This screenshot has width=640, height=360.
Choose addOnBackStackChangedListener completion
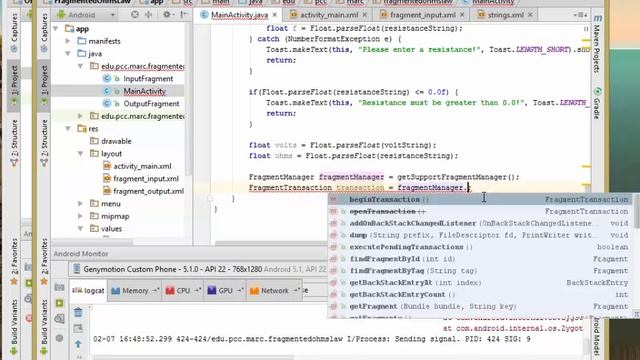tap(481, 223)
